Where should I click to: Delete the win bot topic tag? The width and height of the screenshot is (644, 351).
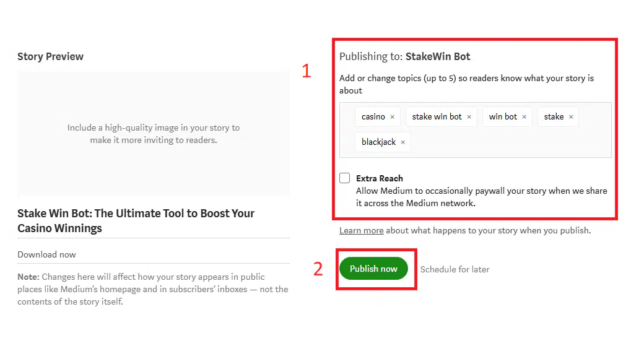[x=524, y=117]
